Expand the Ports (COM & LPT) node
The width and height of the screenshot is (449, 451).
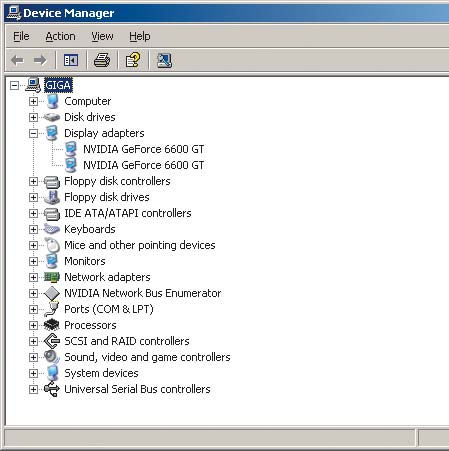[33, 310]
